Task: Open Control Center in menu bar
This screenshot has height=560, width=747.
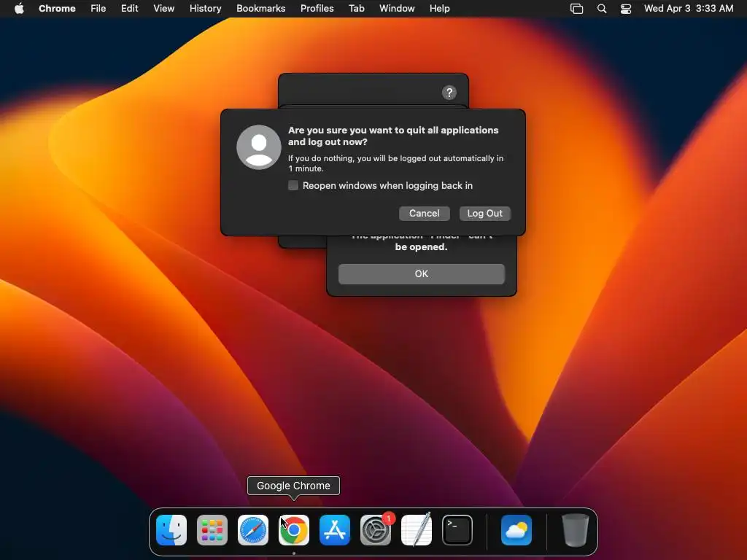Action: click(x=625, y=9)
